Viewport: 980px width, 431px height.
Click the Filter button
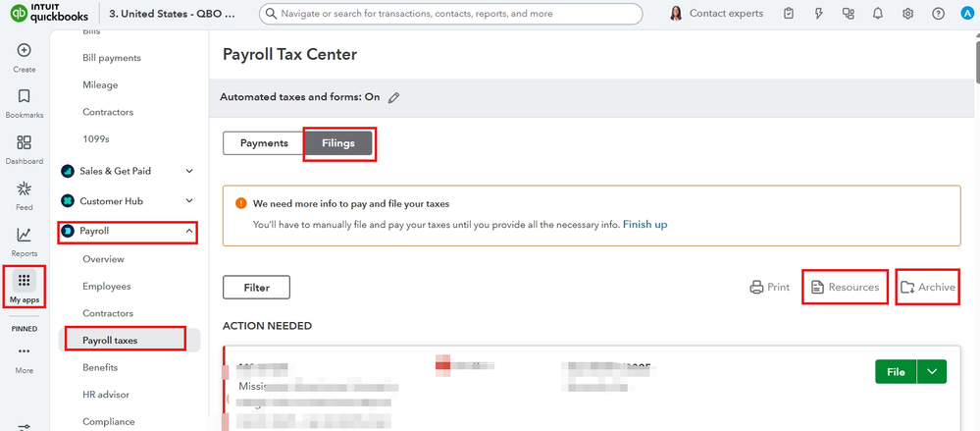click(256, 288)
